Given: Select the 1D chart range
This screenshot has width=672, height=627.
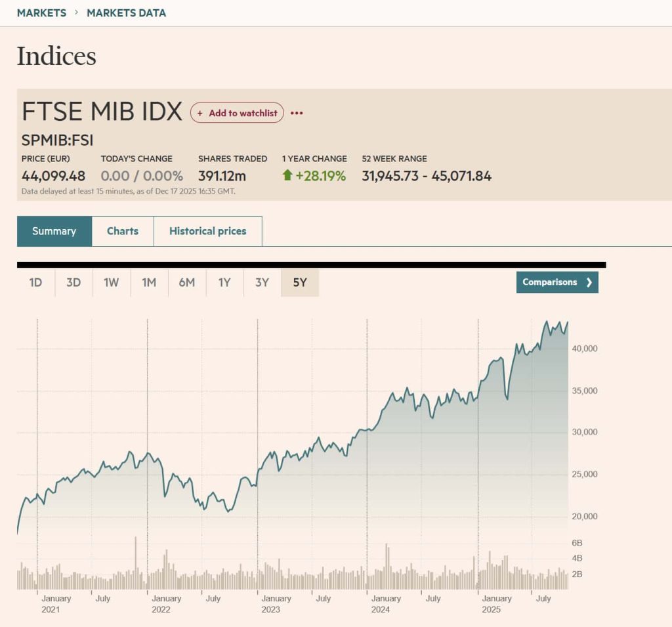Looking at the screenshot, I should (x=35, y=283).
